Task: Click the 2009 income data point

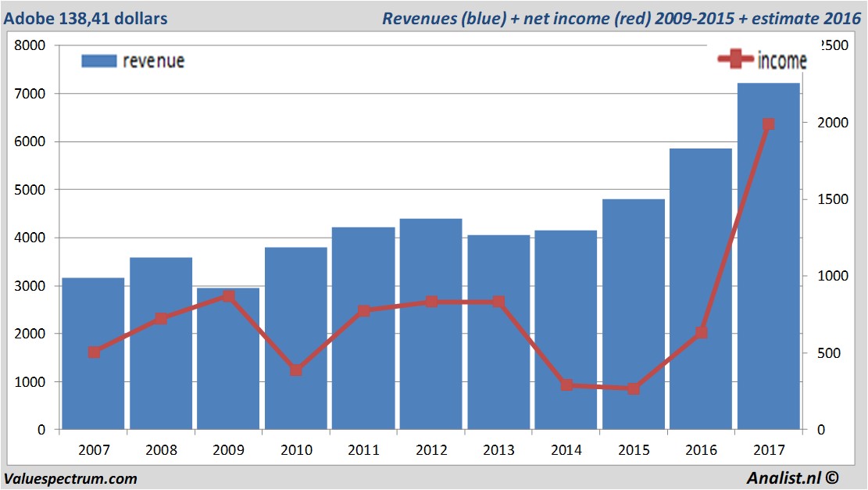Action: pyautogui.click(x=229, y=296)
